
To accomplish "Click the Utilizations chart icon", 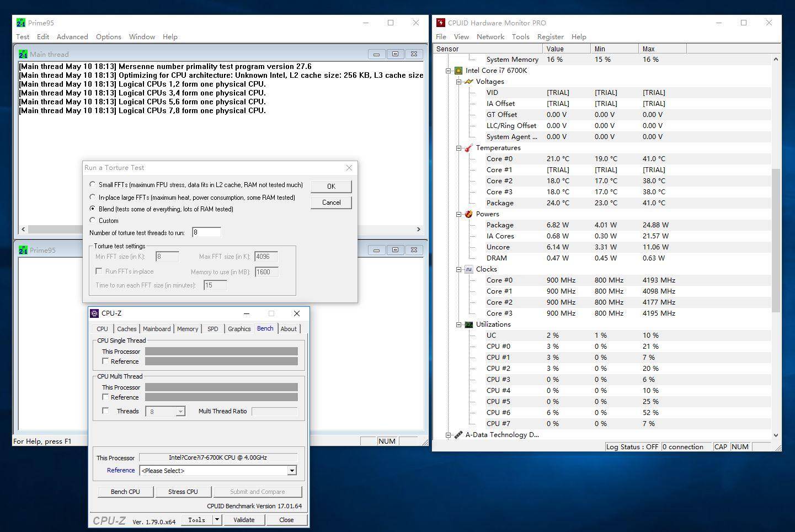I will coord(468,324).
